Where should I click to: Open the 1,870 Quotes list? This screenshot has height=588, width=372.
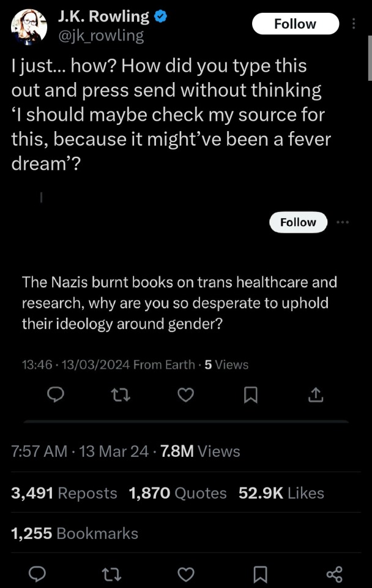pos(177,493)
